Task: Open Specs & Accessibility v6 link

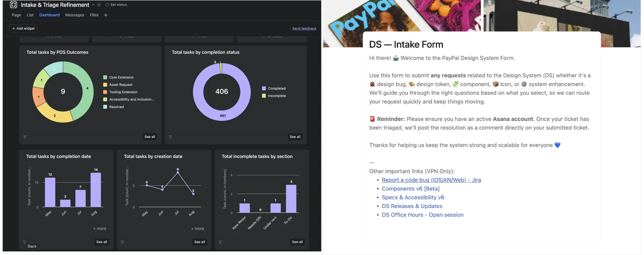Action: [413, 198]
